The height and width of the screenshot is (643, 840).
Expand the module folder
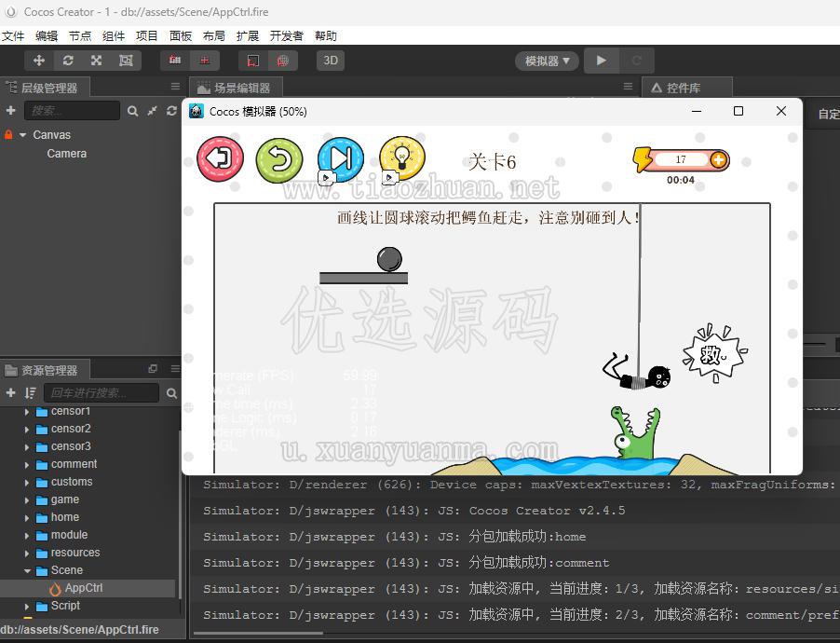coord(27,535)
